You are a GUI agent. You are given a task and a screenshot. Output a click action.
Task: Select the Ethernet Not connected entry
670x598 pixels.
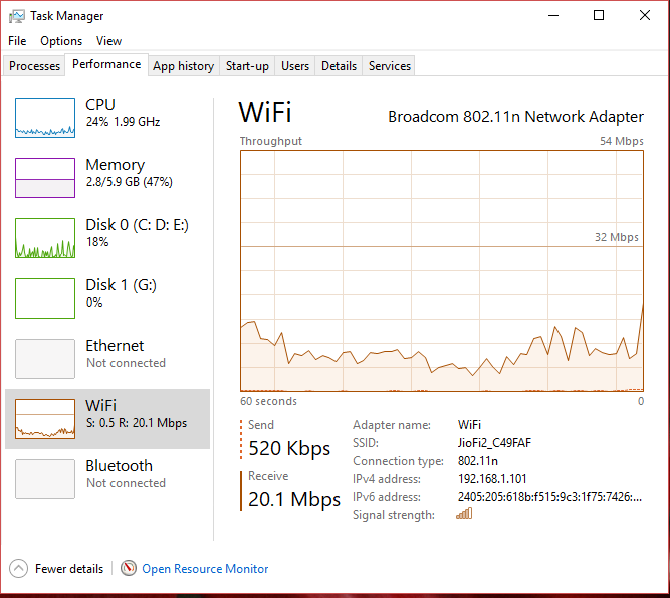tap(107, 359)
